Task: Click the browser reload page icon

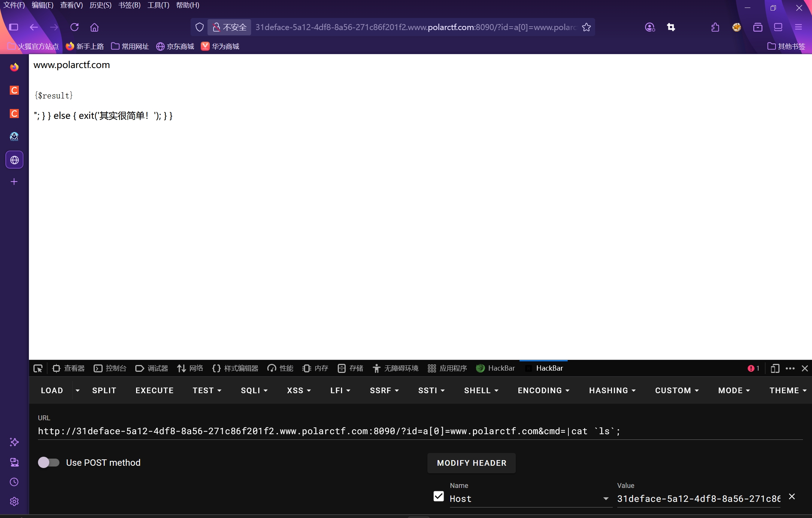Action: point(74,27)
